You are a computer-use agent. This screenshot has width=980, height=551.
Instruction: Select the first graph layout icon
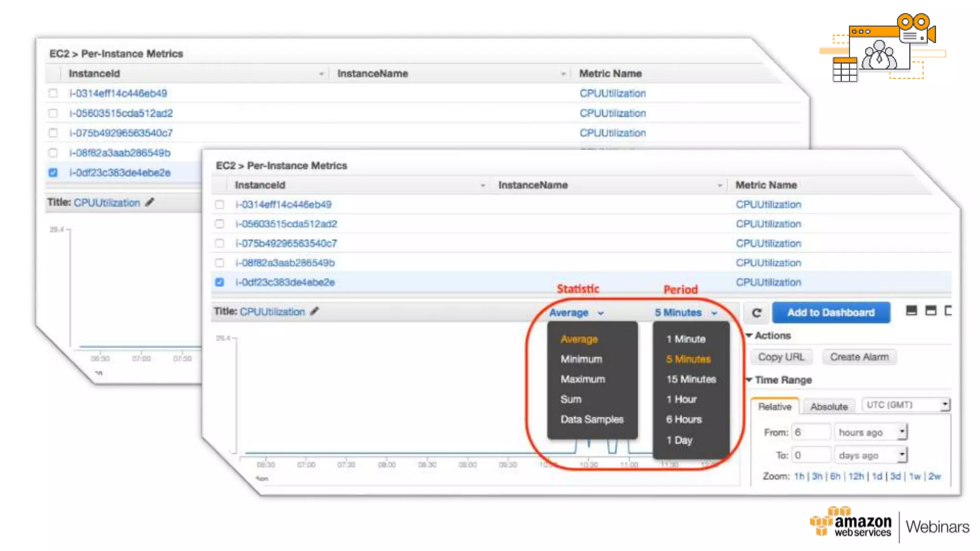(912, 311)
